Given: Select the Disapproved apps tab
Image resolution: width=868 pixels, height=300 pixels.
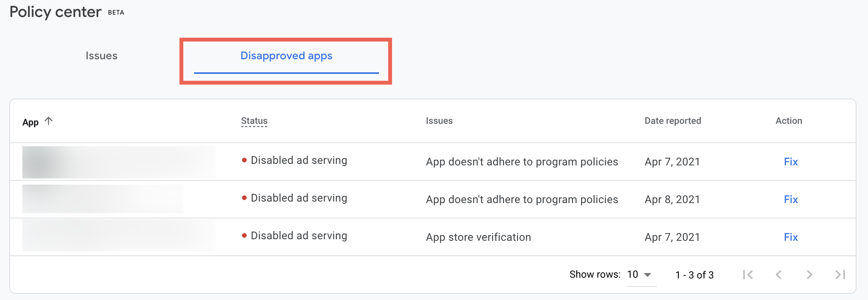Looking at the screenshot, I should click(x=286, y=56).
